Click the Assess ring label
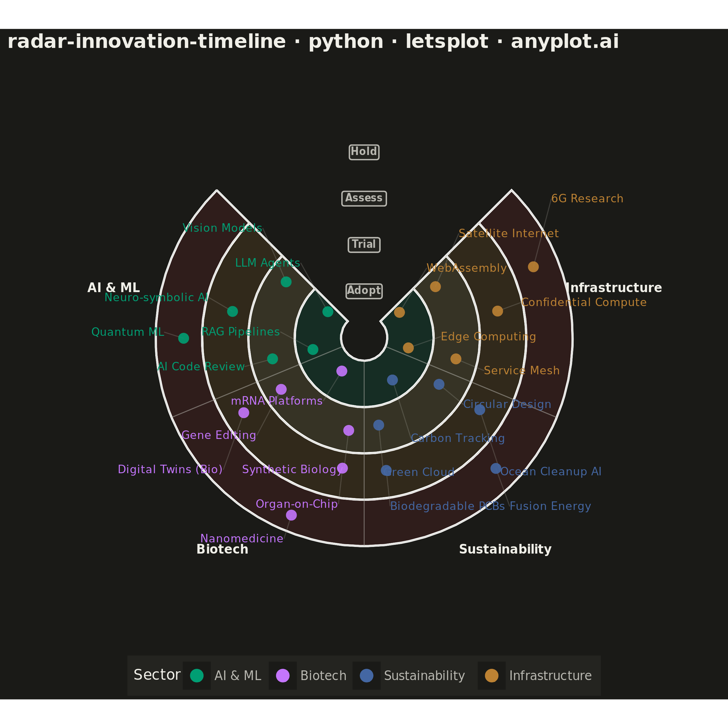The height and width of the screenshot is (728, 728). (364, 199)
